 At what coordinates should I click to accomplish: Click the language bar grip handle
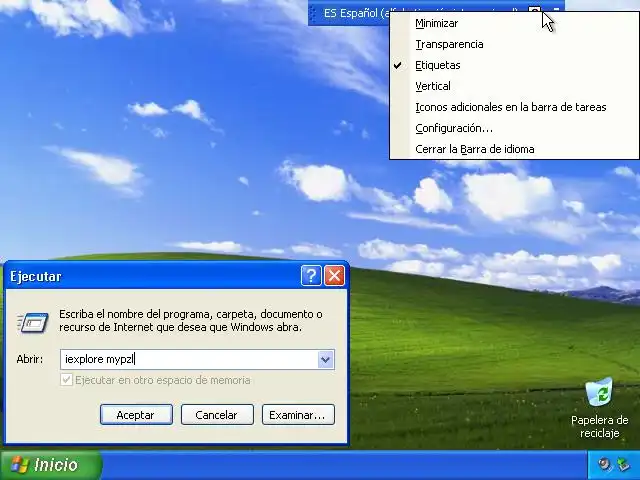(x=313, y=14)
